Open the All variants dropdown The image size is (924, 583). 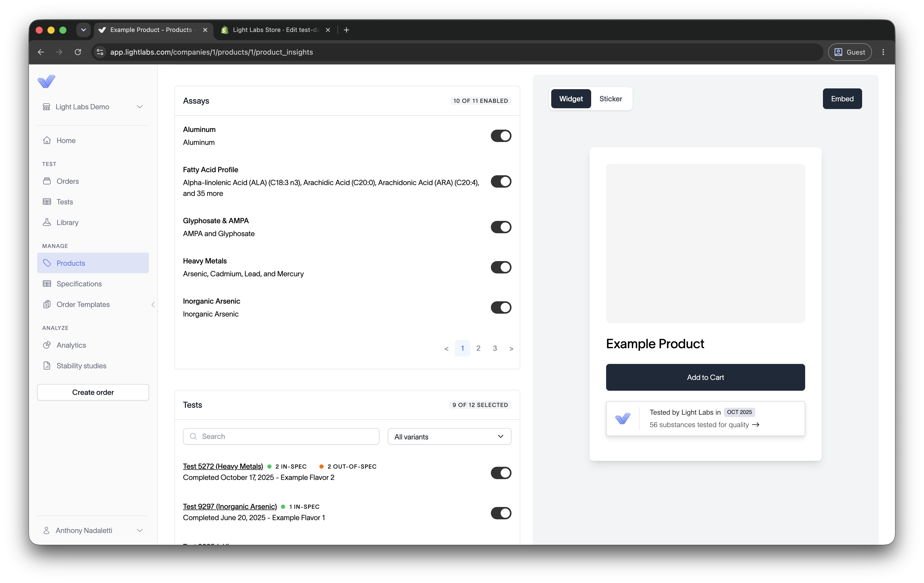point(449,437)
